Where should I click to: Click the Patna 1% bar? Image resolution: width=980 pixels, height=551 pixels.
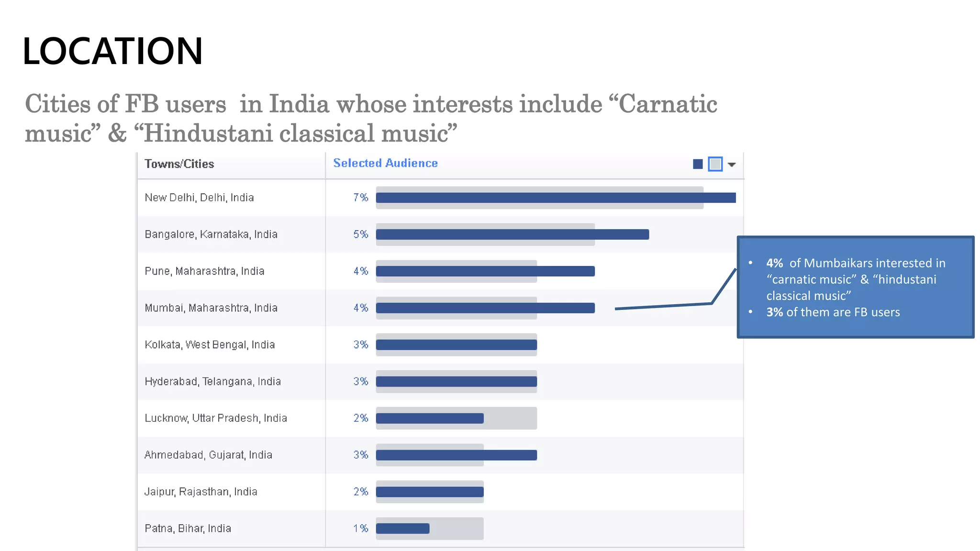tap(402, 529)
